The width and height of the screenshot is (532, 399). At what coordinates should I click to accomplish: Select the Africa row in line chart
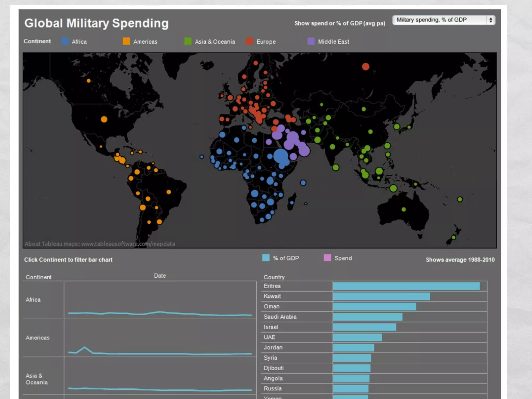pyautogui.click(x=33, y=300)
